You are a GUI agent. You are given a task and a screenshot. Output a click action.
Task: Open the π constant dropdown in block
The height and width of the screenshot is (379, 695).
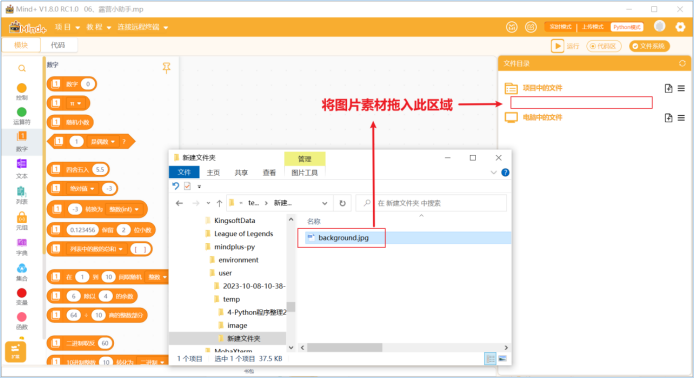point(75,103)
